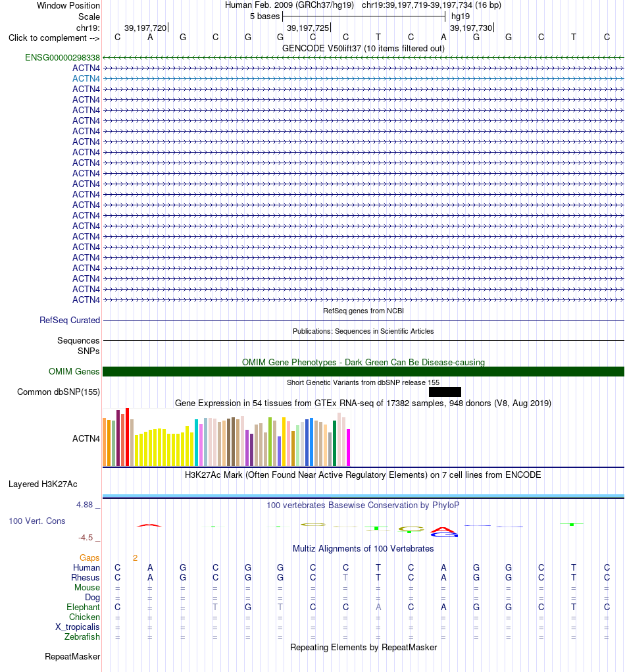This screenshot has width=625, height=672.
Task: Click the faded A in Elephant row
Action: click(378, 607)
